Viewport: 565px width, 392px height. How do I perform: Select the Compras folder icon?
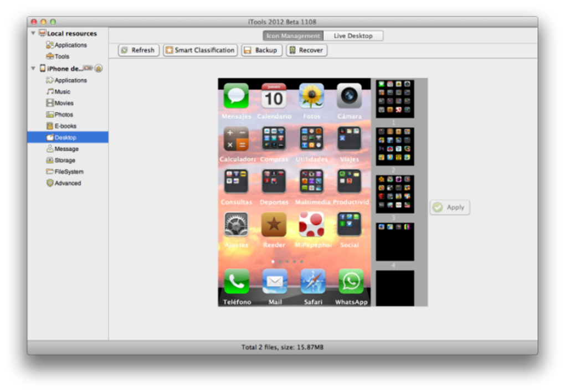274,139
